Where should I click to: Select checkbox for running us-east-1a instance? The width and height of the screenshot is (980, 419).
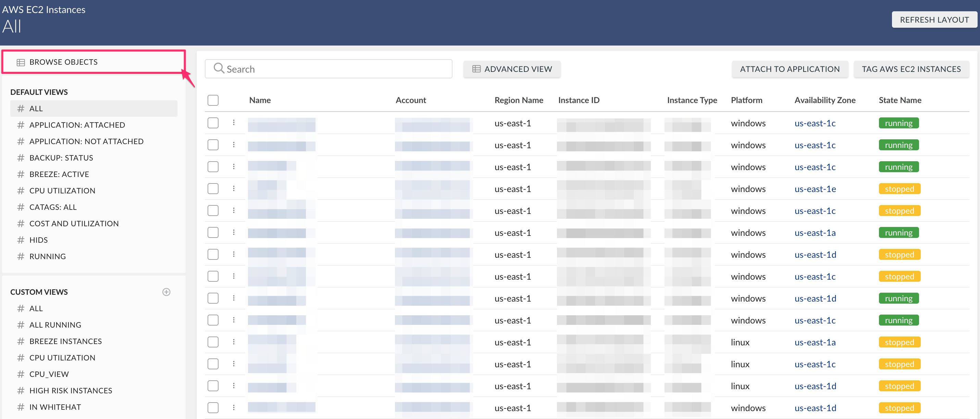pos(213,232)
